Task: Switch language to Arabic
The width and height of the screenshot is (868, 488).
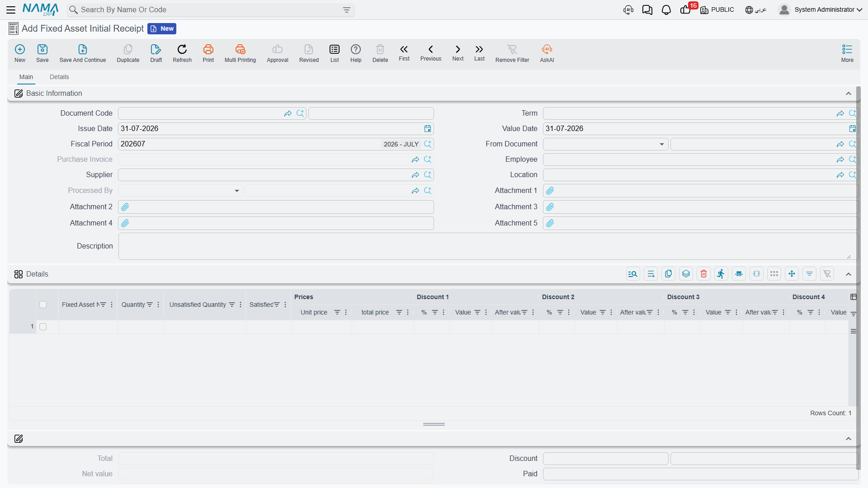Action: 756,9
